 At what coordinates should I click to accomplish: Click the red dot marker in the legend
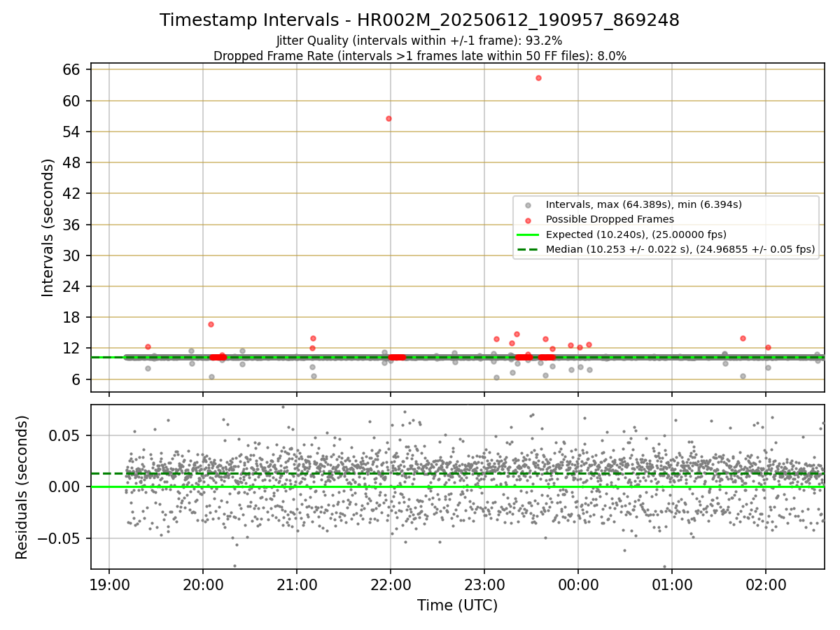pos(528,220)
